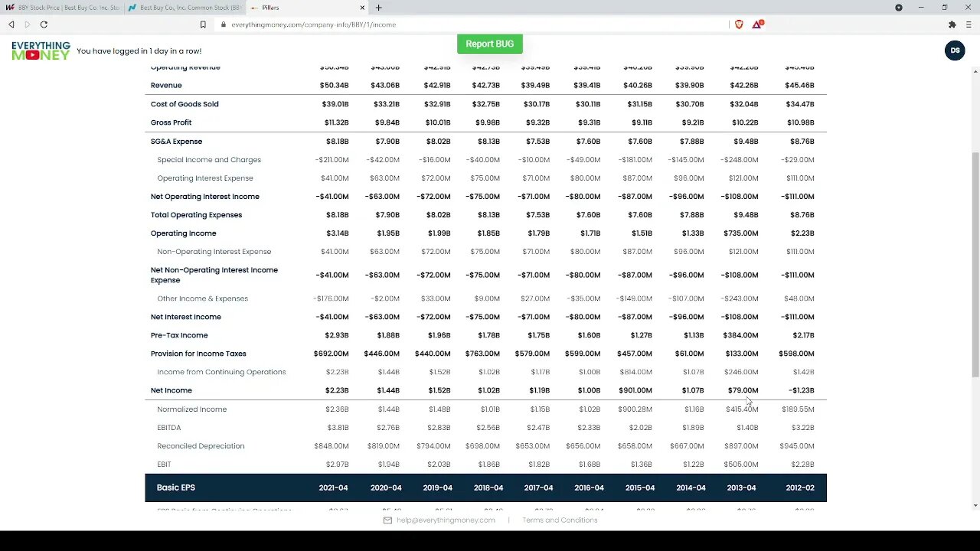Click Total Operating Expenses label
The height and width of the screenshot is (551, 980).
pos(196,215)
